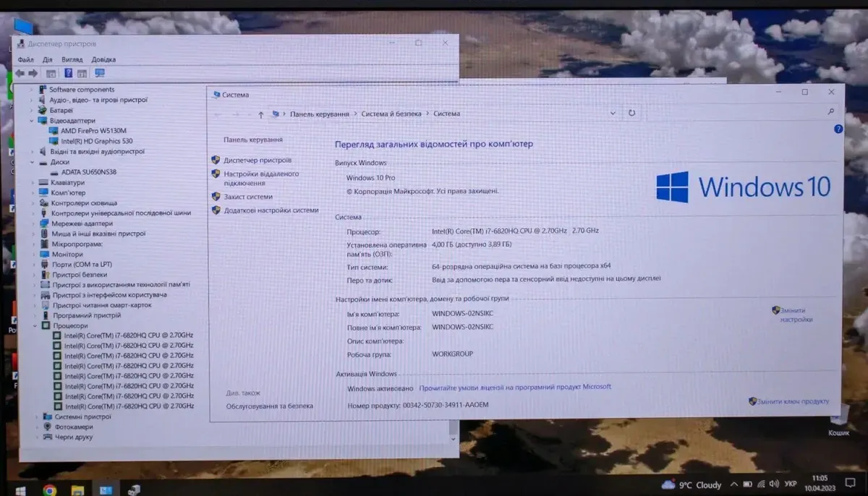Open File Explorer from the taskbar

coord(77,489)
